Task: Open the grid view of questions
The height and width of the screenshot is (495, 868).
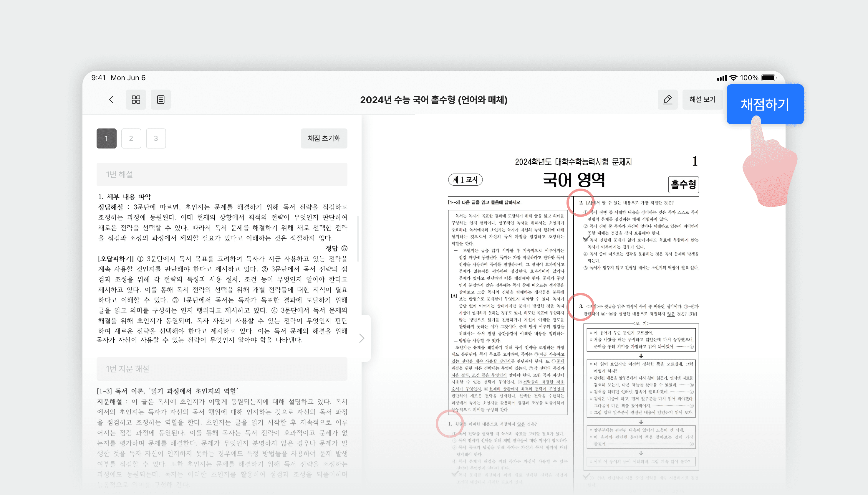Action: pyautogui.click(x=136, y=100)
